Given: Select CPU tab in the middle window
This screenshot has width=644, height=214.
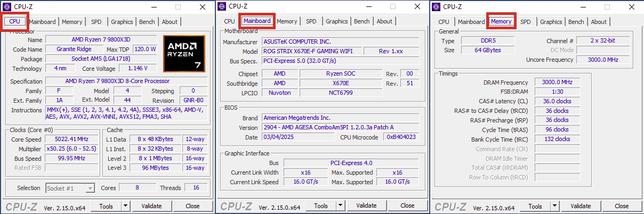Looking at the screenshot, I should point(229,21).
